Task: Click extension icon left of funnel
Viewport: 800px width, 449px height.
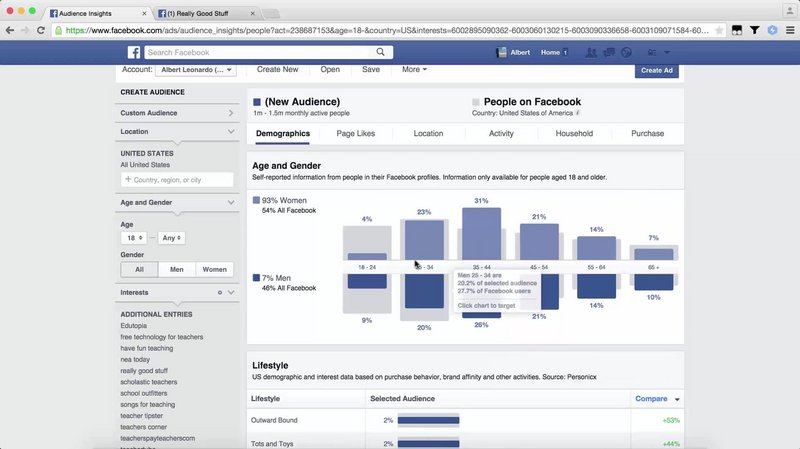Action: [x=737, y=30]
